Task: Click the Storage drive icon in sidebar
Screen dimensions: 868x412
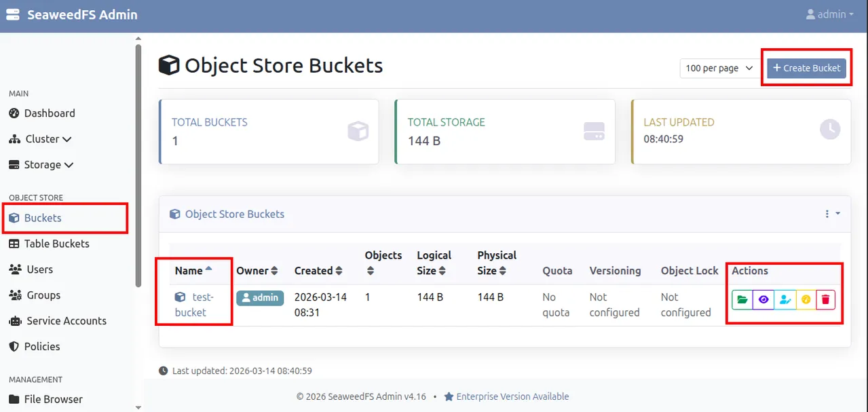Action: (14, 165)
